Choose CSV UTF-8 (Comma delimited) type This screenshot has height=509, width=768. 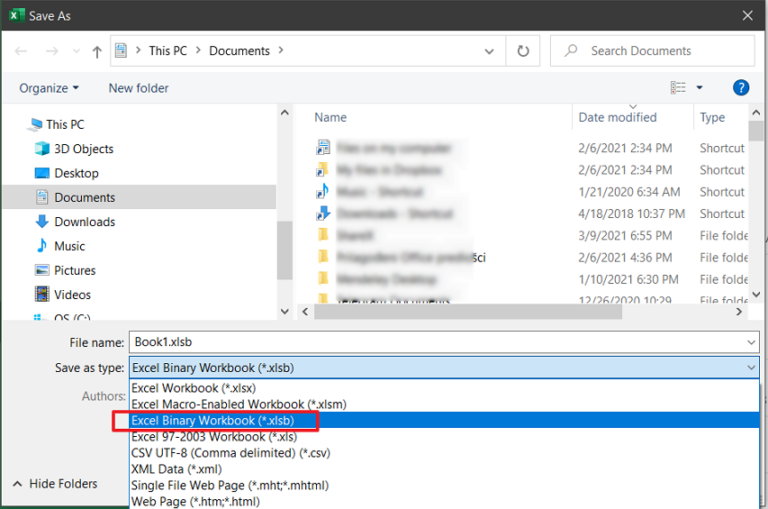pos(444,453)
